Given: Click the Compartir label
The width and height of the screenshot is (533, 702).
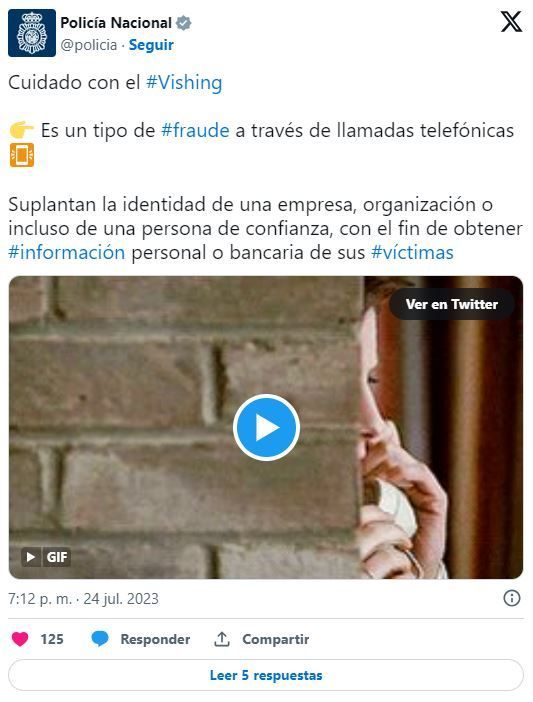Looking at the screenshot, I should point(276,639).
